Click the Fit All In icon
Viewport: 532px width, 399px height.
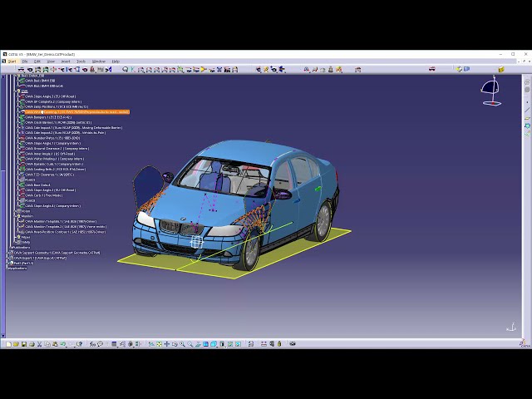point(159,344)
